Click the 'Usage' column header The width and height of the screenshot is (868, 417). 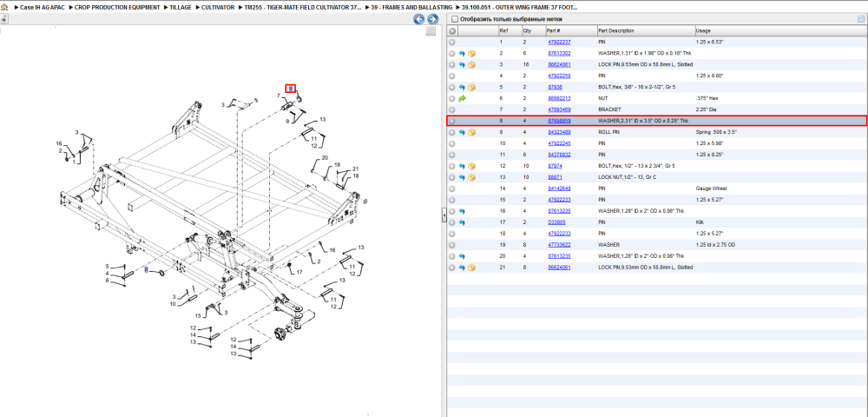pos(704,31)
